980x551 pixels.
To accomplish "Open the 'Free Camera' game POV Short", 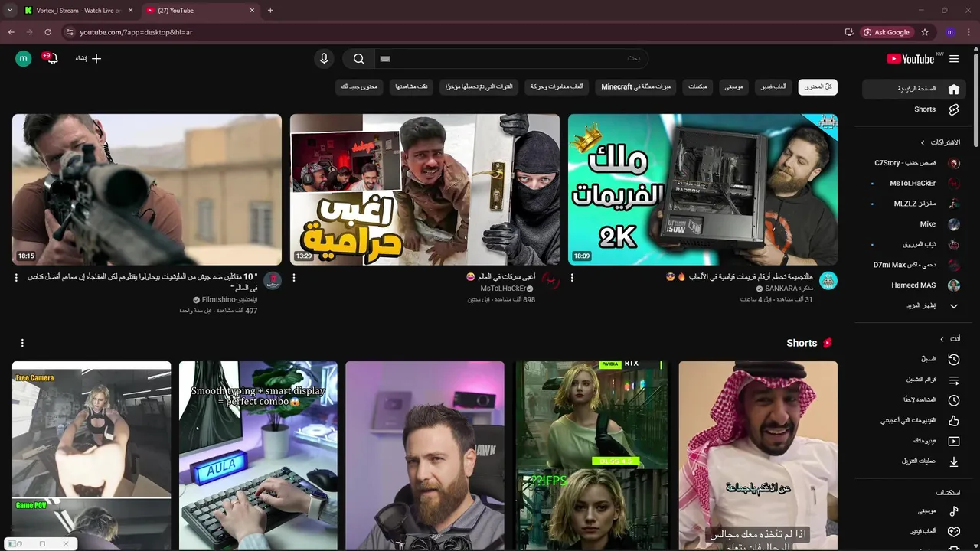I will (91, 456).
